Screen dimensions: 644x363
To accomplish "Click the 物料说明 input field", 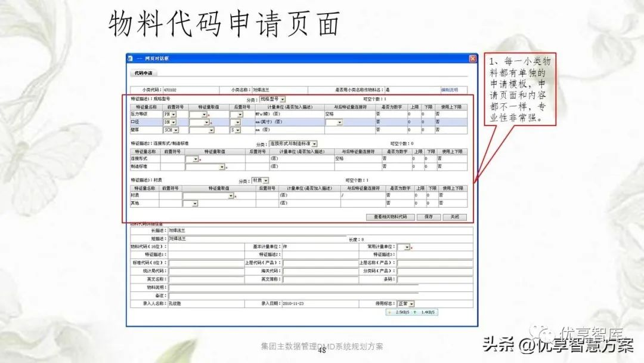I will (292, 287).
